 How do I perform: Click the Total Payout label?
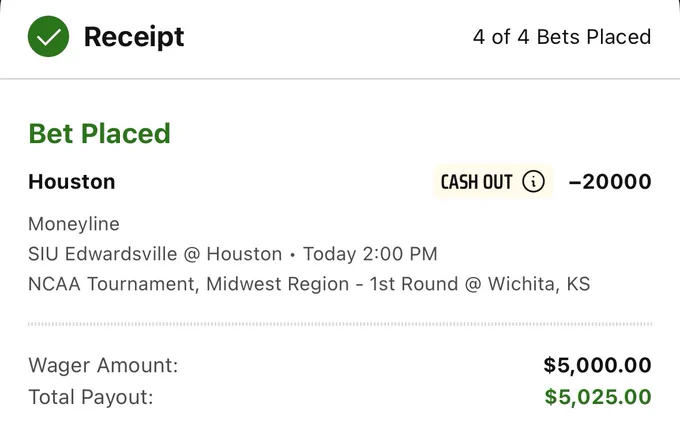(x=91, y=397)
